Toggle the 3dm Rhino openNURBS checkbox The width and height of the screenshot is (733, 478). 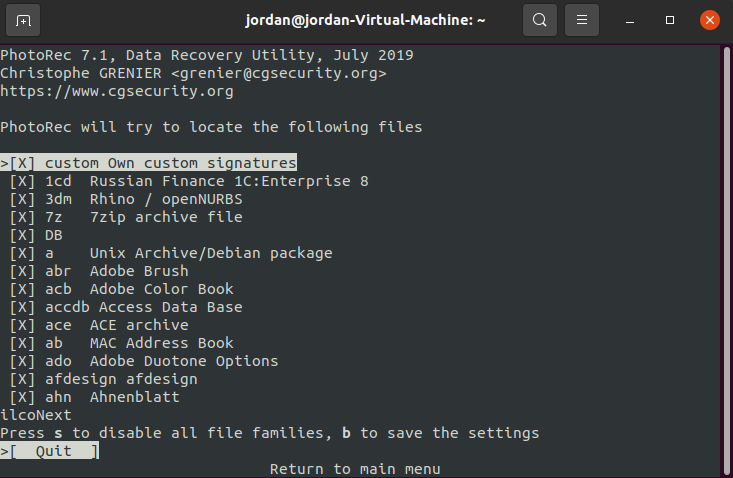point(22,199)
